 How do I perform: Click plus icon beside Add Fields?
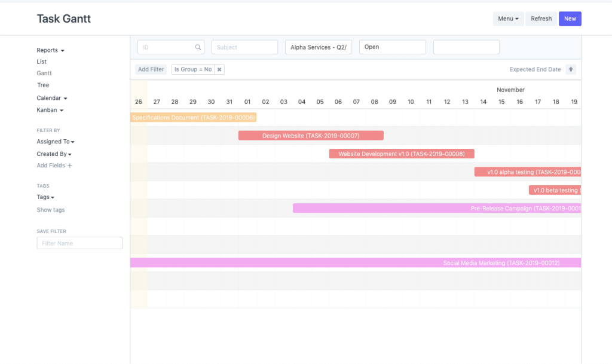(x=69, y=166)
